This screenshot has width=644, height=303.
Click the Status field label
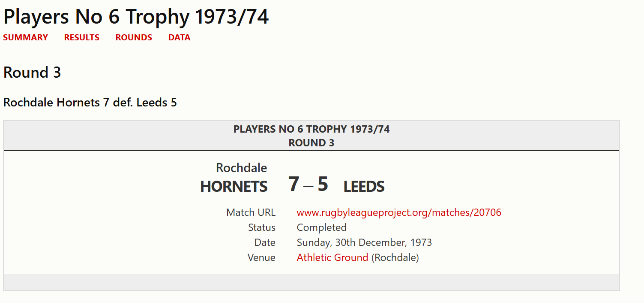pos(261,227)
